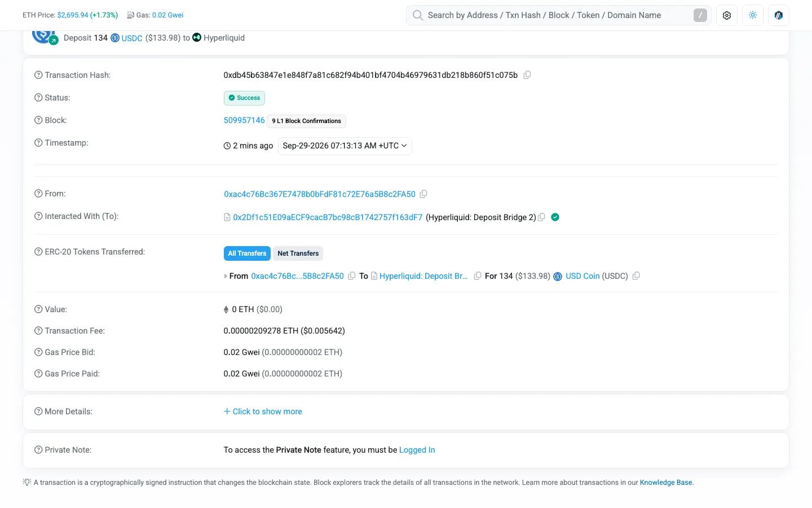Click the Block help question icon
The width and height of the screenshot is (812, 508).
coord(38,120)
